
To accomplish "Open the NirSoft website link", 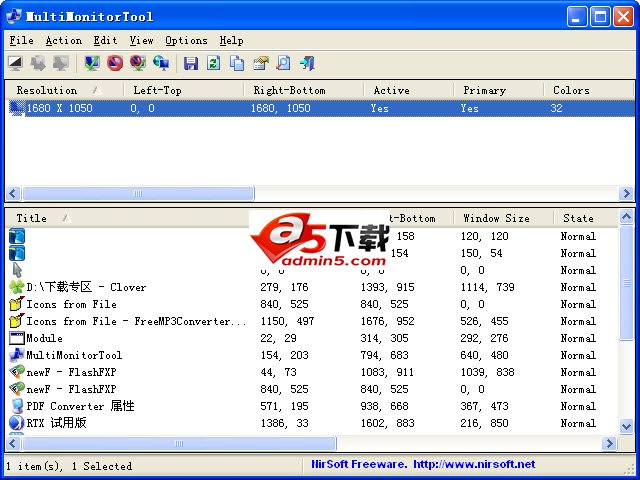I will (x=474, y=464).
